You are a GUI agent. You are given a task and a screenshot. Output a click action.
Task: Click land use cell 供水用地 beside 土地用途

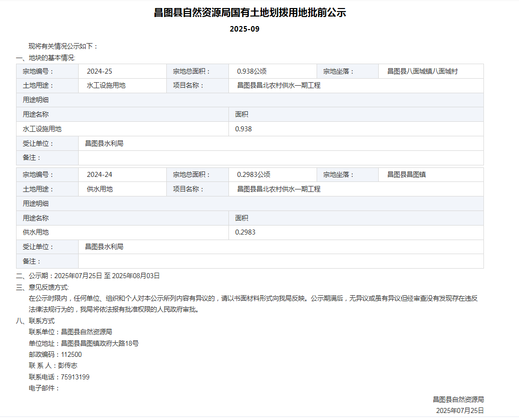pos(100,189)
